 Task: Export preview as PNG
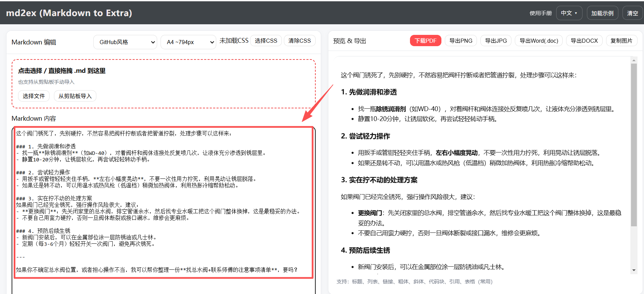click(461, 41)
